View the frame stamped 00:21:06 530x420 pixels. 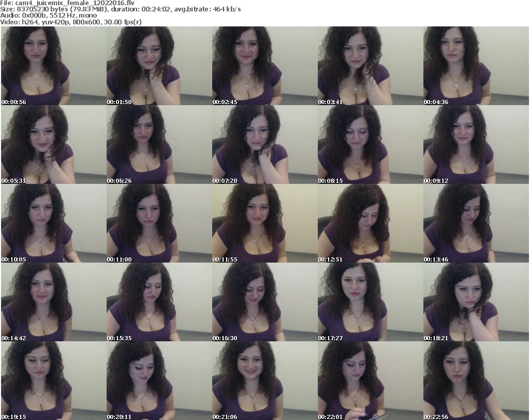pyautogui.click(x=264, y=381)
